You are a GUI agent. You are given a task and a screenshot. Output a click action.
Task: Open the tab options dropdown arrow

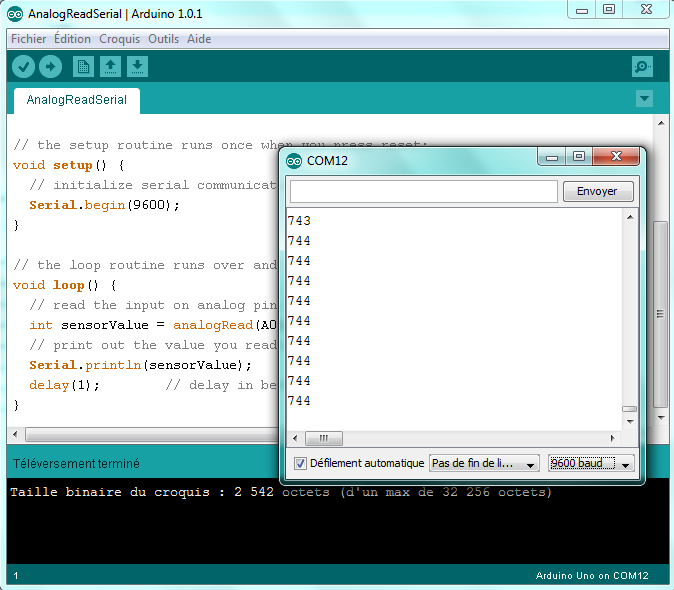(x=644, y=98)
